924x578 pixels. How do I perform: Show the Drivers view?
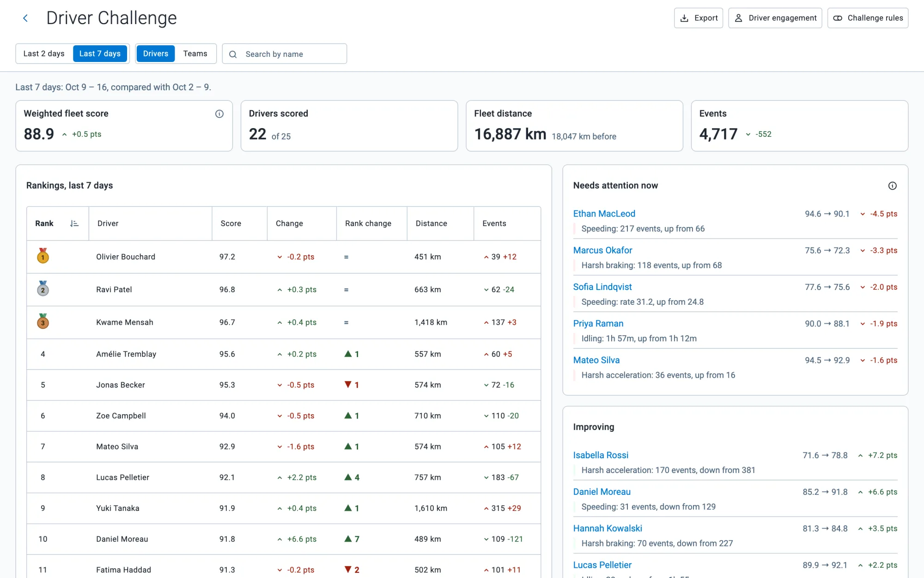(x=156, y=54)
